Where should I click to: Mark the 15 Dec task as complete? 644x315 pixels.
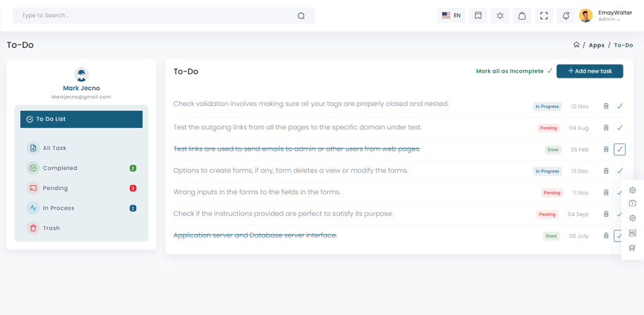click(619, 171)
